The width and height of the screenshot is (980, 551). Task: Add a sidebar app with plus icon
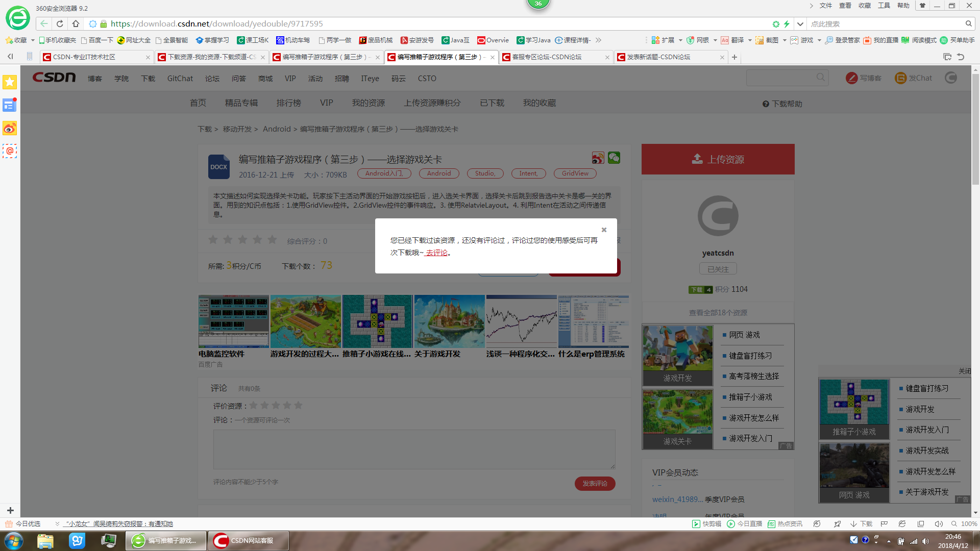pos(10,510)
